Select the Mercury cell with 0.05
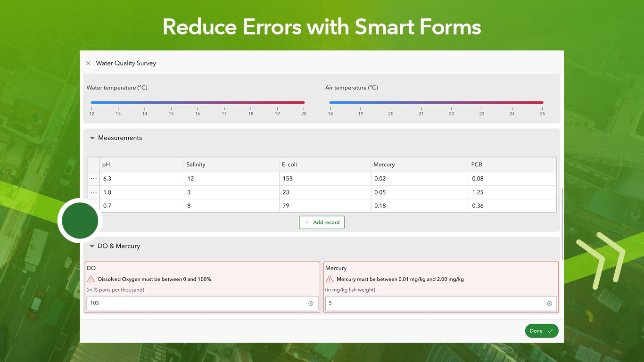This screenshot has height=362, width=644. tap(420, 192)
